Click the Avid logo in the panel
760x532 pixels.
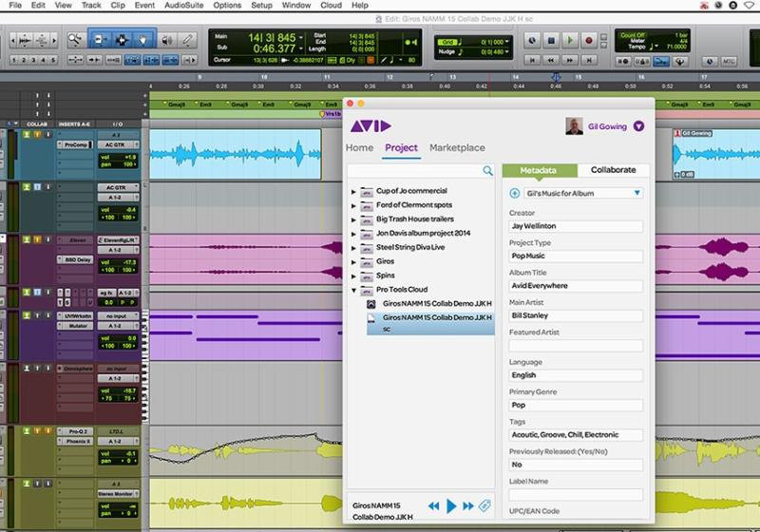[370, 125]
